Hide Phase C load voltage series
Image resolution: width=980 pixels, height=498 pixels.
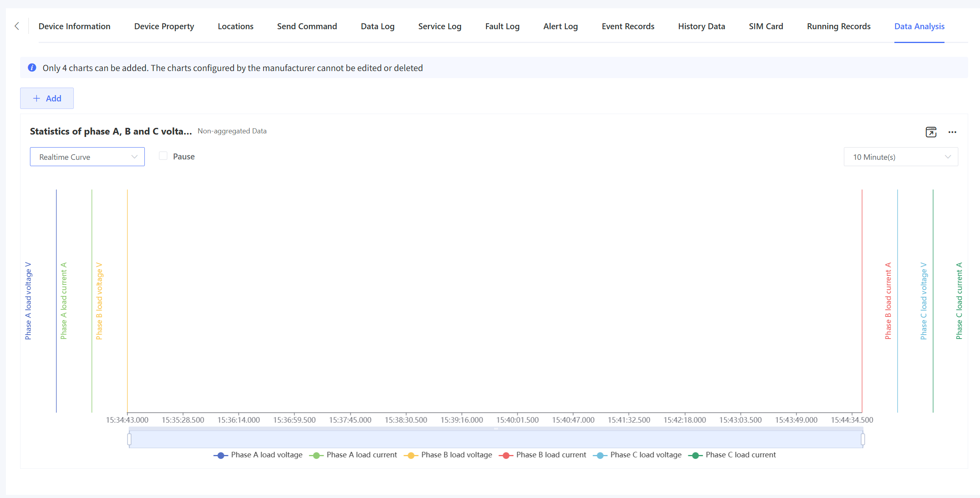point(645,455)
